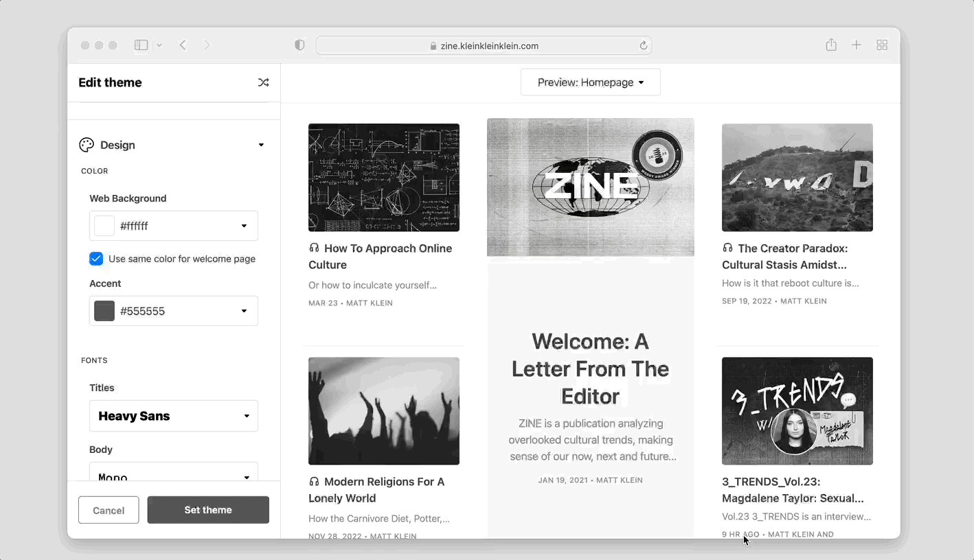Viewport: 974px width, 560px height.
Task: Click How is it that reboot culture excerpt
Action: [791, 283]
